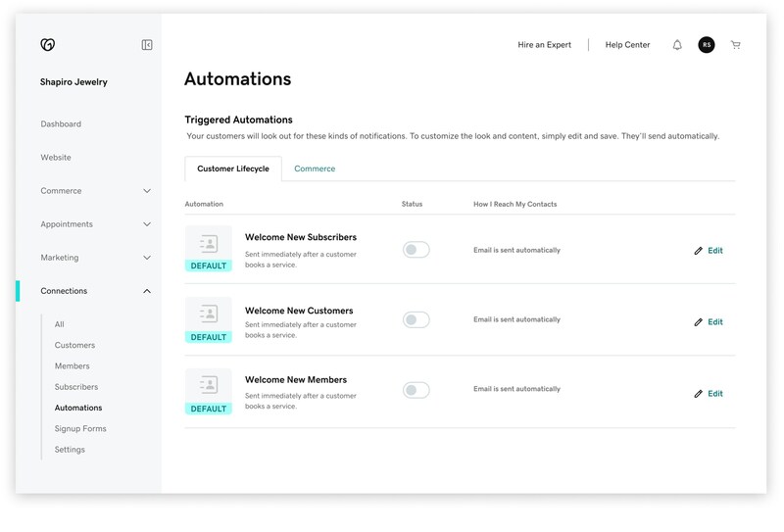Open Signup Forms in sidebar
The height and width of the screenshot is (532, 784).
coord(80,429)
